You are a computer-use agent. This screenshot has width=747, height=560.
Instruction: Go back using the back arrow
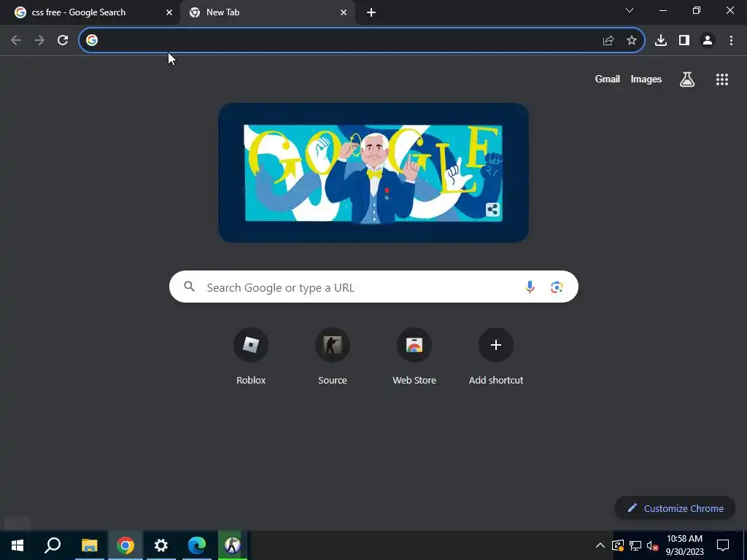16,41
